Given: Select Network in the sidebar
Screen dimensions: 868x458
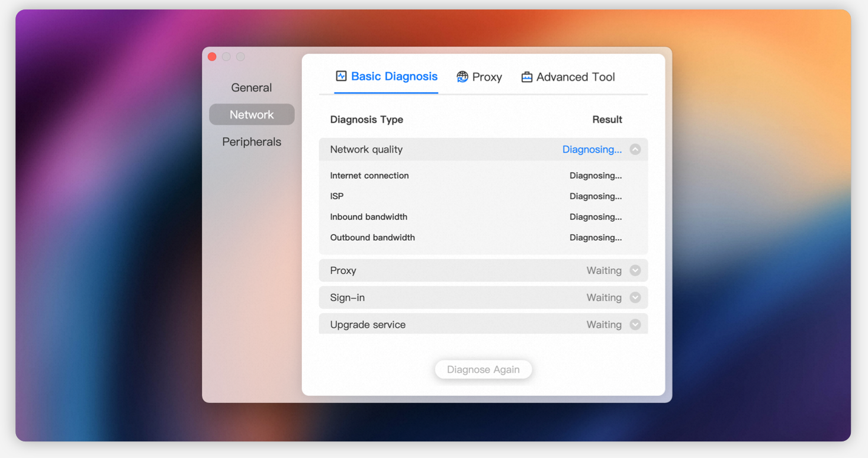Looking at the screenshot, I should point(252,115).
